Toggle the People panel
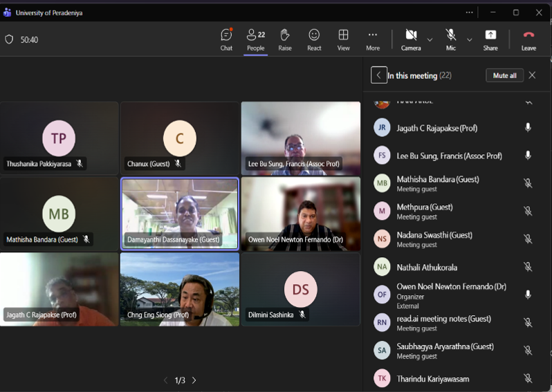 pos(255,40)
